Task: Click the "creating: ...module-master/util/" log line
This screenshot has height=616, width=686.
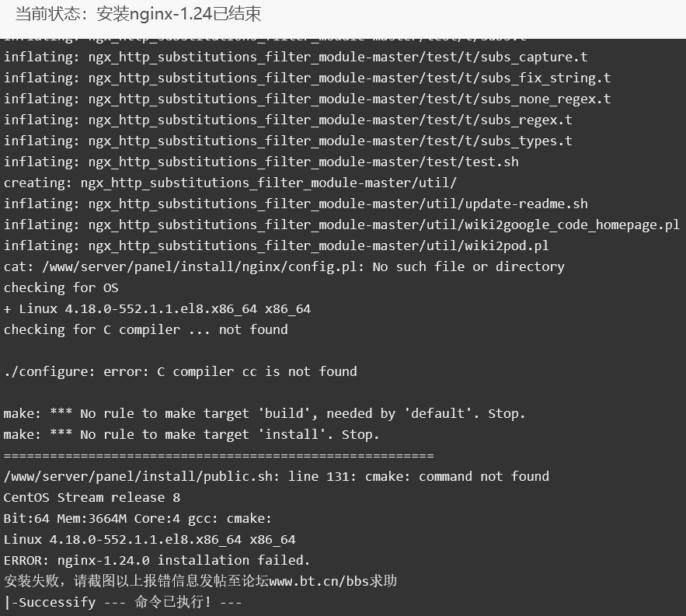Action: (230, 183)
